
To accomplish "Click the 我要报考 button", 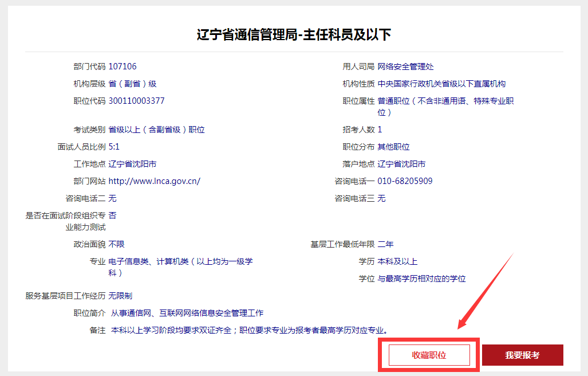I will coord(522,355).
